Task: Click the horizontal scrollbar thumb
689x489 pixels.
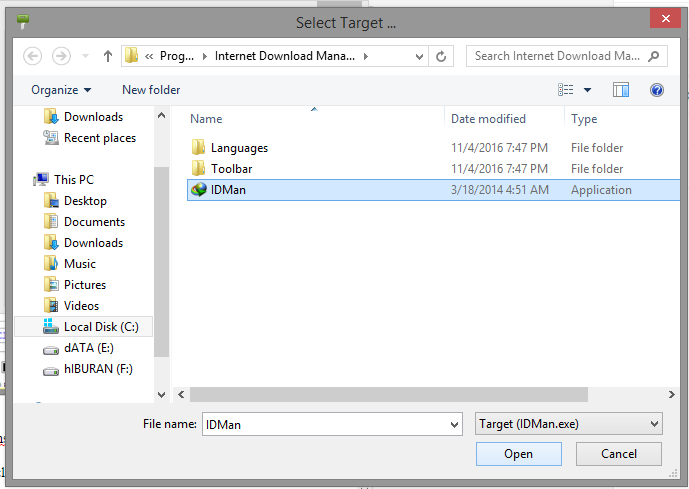Action: [x=388, y=395]
